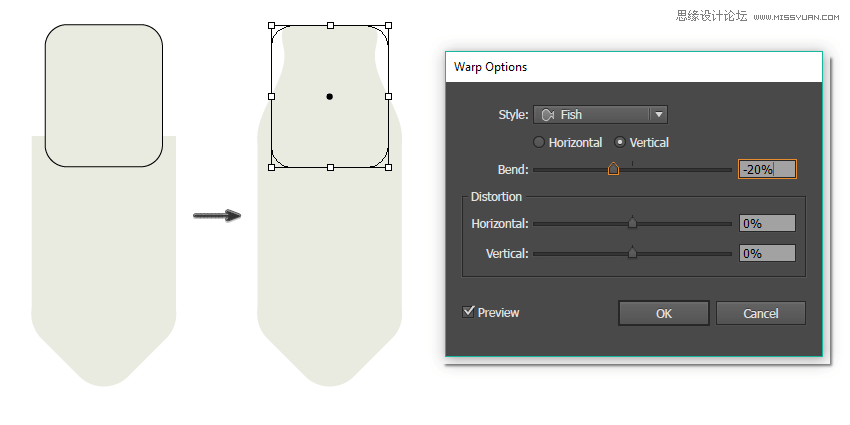Toggle the Preview checkbox
Viewport: 850px width, 425px height.
tap(468, 312)
